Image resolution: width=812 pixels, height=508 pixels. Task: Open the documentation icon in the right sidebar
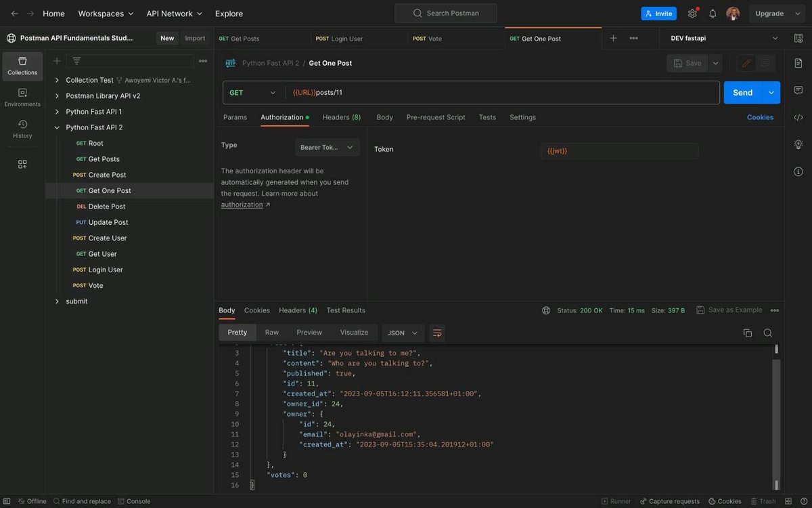(x=798, y=62)
